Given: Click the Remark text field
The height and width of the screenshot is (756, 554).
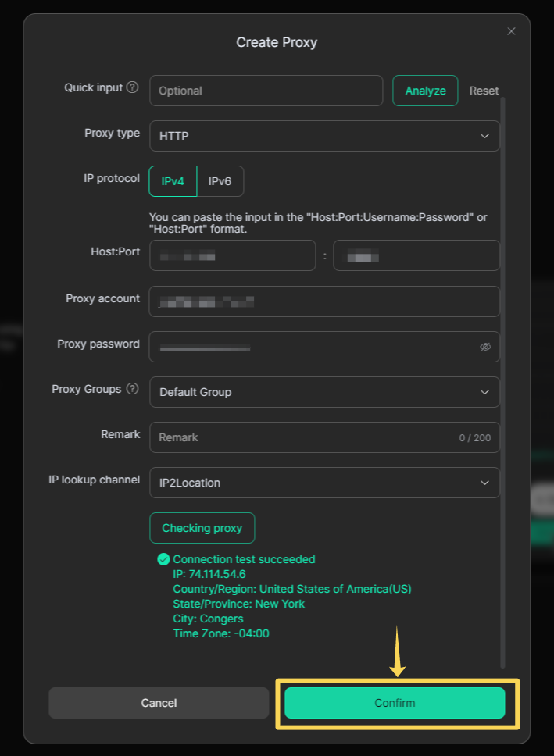Looking at the screenshot, I should pos(305,437).
